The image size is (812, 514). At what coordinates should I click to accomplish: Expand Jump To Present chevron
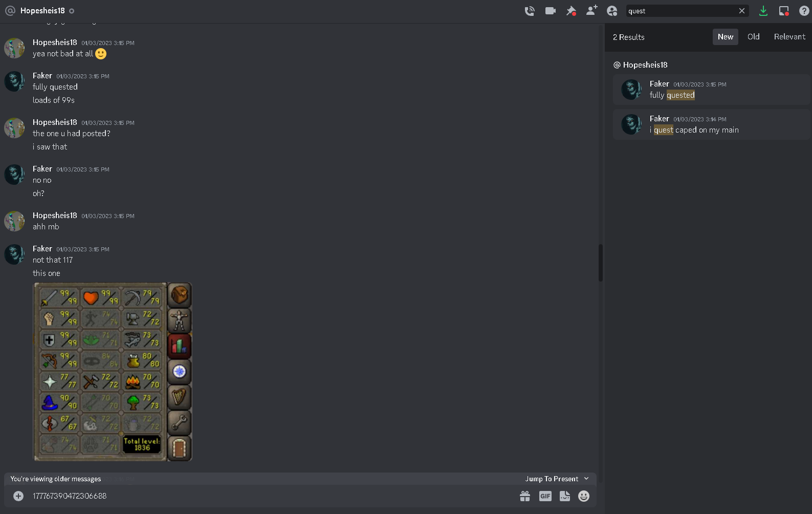(586, 479)
